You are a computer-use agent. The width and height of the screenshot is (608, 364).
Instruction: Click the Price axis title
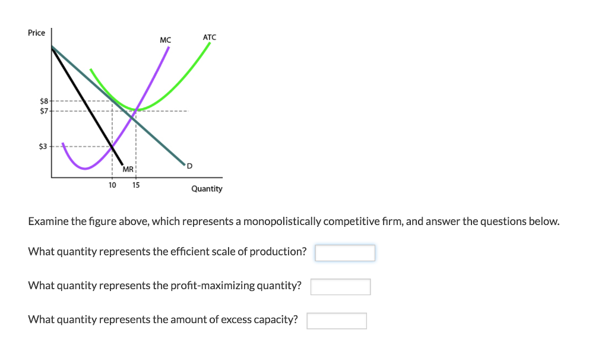click(x=36, y=33)
